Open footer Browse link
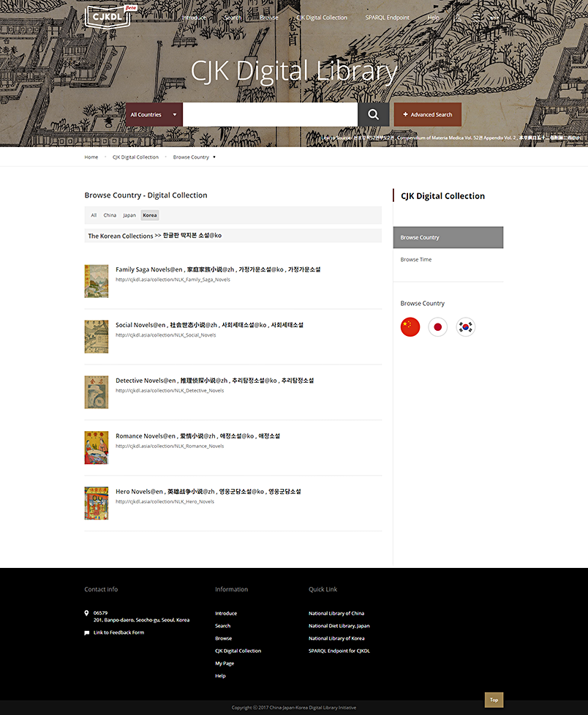The height and width of the screenshot is (715, 588). 223,638
